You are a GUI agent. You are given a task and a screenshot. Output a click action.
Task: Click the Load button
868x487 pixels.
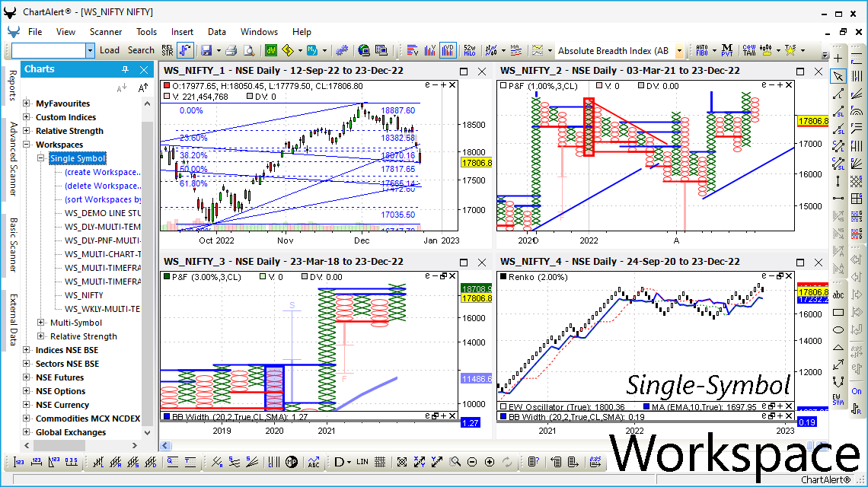click(110, 50)
